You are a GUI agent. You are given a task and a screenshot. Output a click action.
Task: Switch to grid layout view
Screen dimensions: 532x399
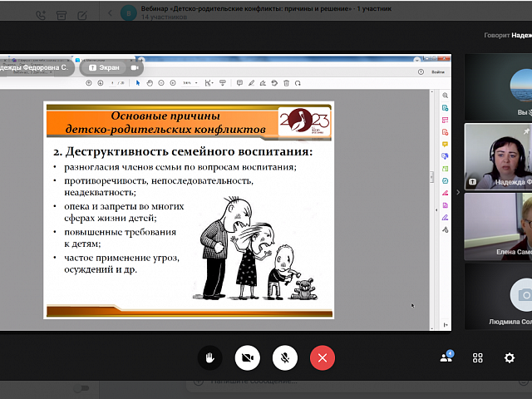pyautogui.click(x=478, y=357)
